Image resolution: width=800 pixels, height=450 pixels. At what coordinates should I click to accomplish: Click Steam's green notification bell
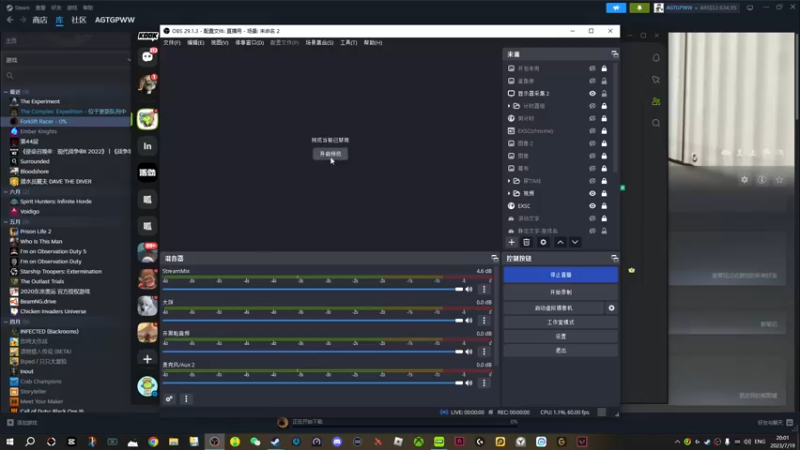(x=639, y=8)
